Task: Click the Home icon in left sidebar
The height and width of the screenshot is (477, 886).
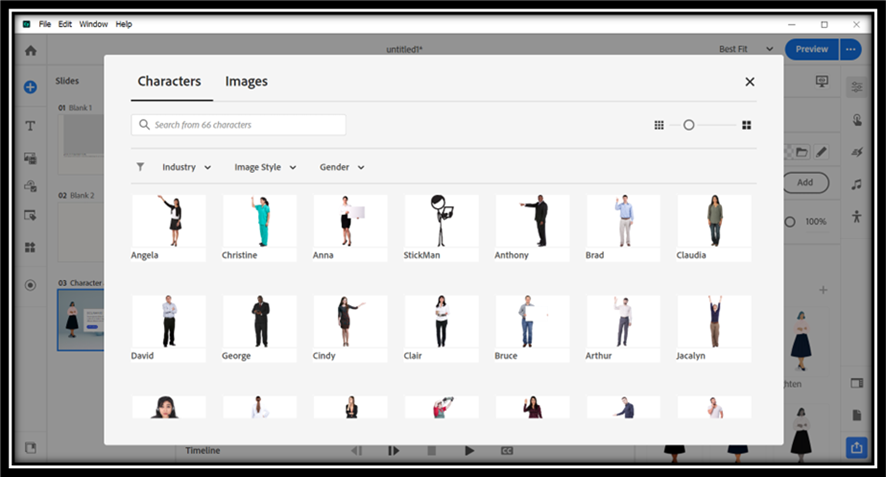Action: (30, 50)
